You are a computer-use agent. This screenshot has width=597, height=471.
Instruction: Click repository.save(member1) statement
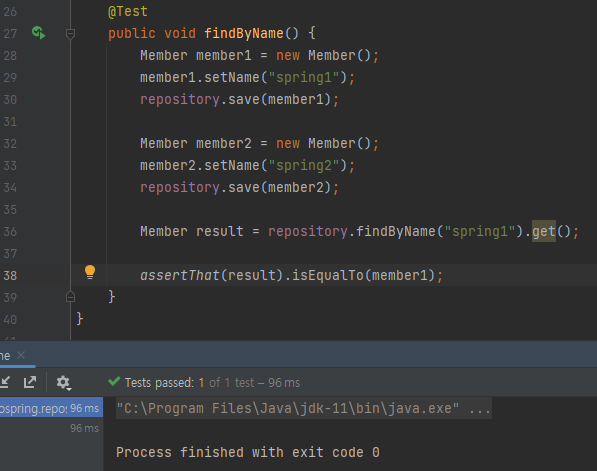pyautogui.click(x=239, y=100)
